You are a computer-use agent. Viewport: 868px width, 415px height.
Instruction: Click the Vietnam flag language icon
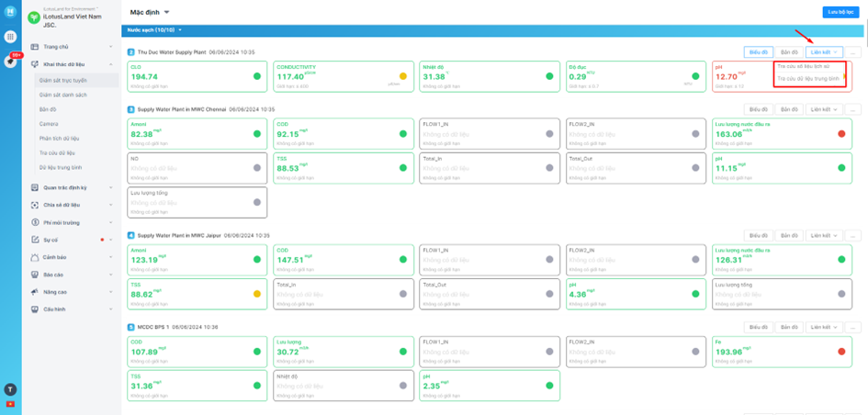point(10,404)
